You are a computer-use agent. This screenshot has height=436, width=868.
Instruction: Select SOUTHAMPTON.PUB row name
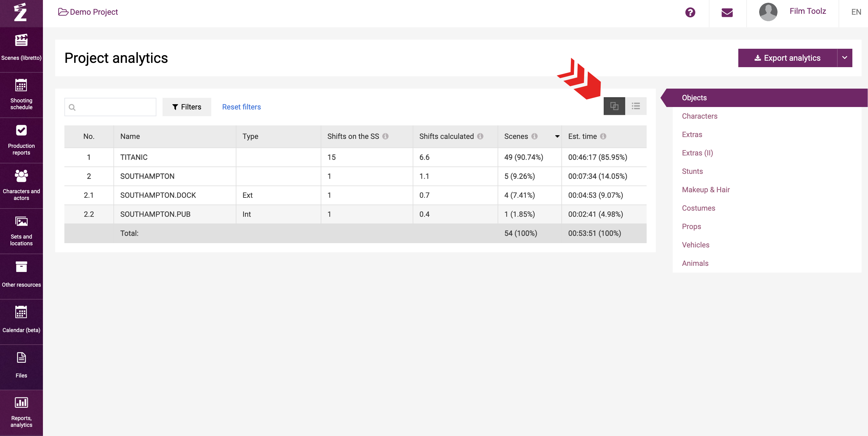(x=155, y=214)
